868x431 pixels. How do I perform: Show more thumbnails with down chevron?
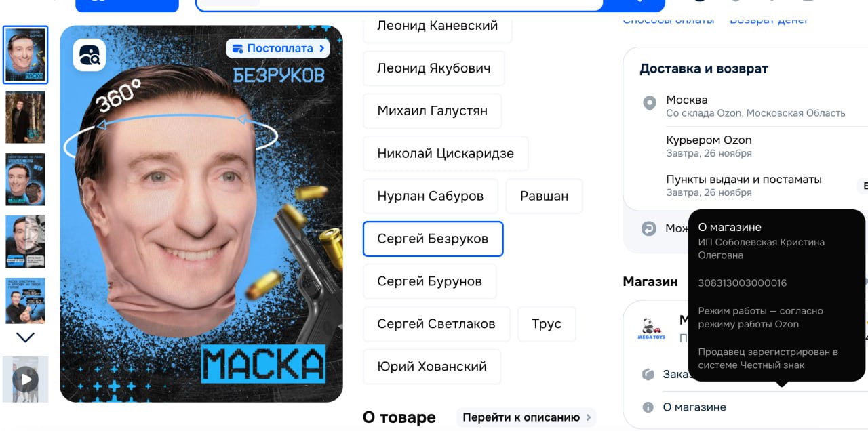click(26, 337)
